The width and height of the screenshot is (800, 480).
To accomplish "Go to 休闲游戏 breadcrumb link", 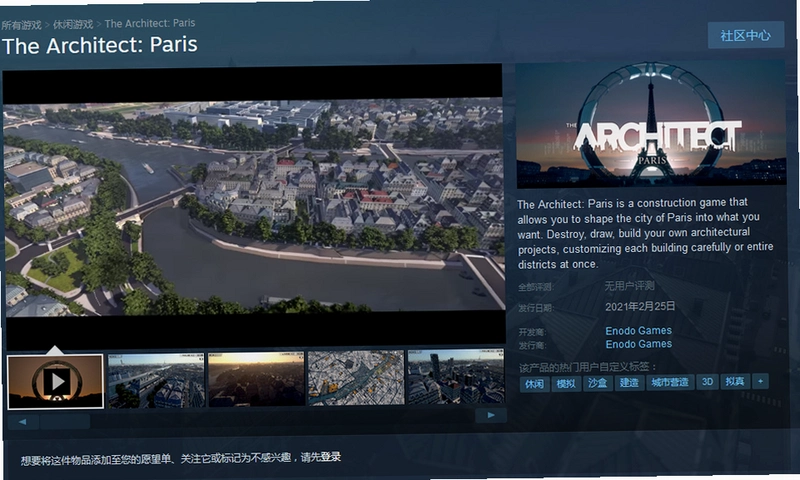I will (73, 24).
